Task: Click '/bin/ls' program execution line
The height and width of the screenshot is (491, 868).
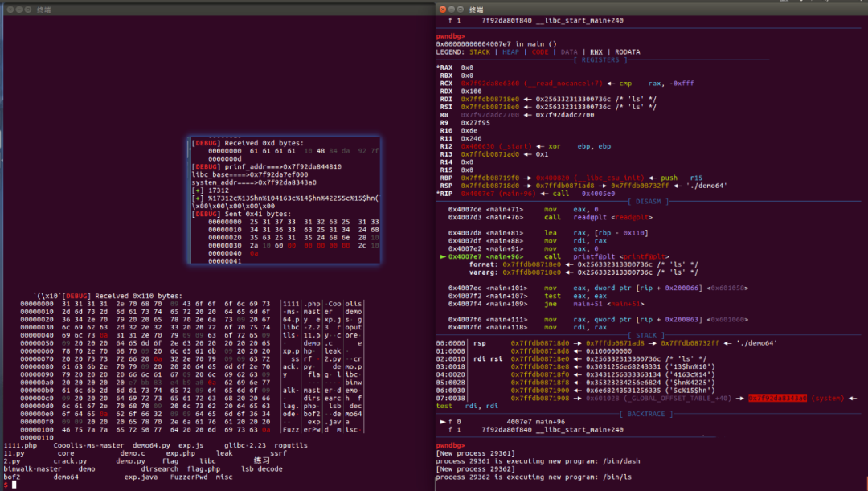Action: point(534,477)
